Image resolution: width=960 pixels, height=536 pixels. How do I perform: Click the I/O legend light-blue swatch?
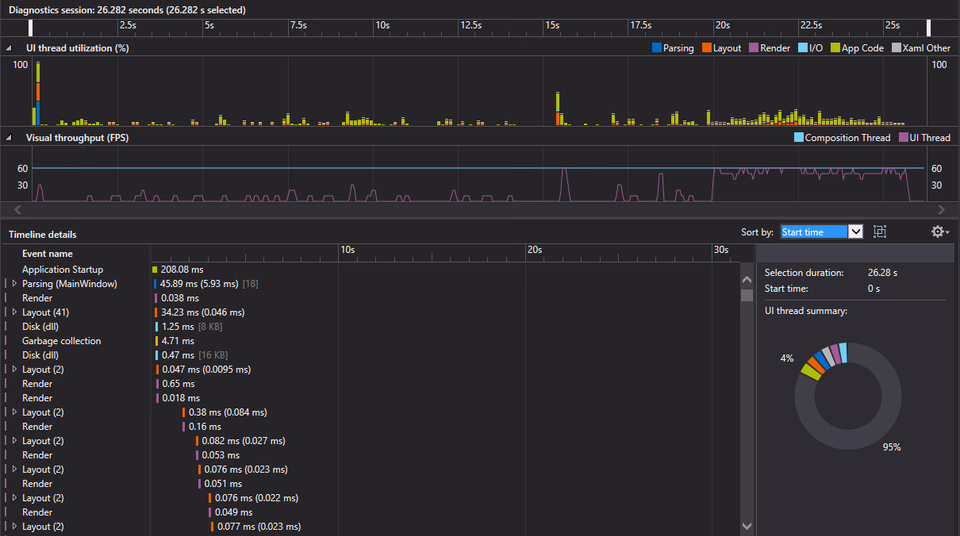803,48
